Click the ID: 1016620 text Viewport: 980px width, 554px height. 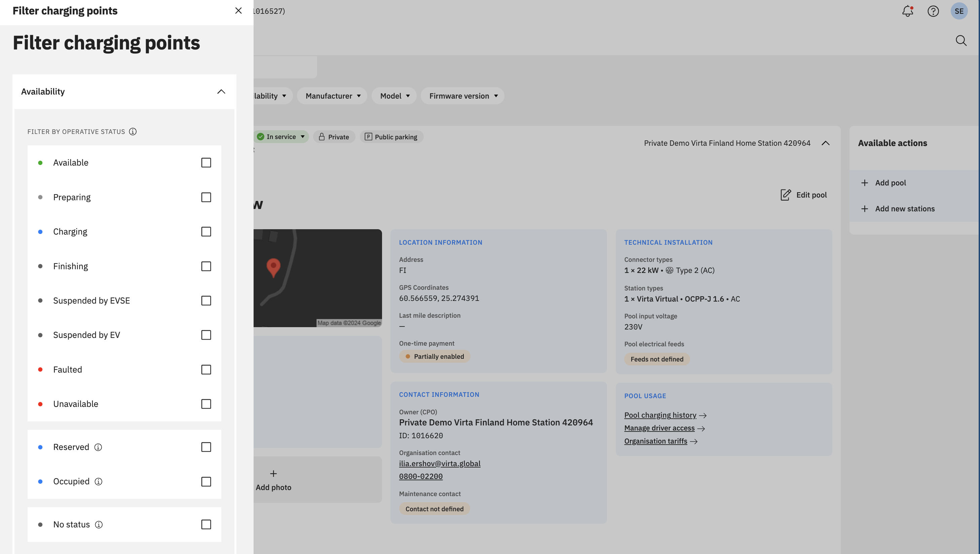coord(421,436)
